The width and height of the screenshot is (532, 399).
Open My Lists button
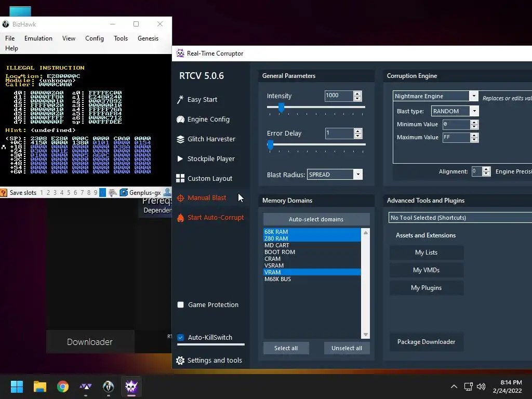[427, 252]
